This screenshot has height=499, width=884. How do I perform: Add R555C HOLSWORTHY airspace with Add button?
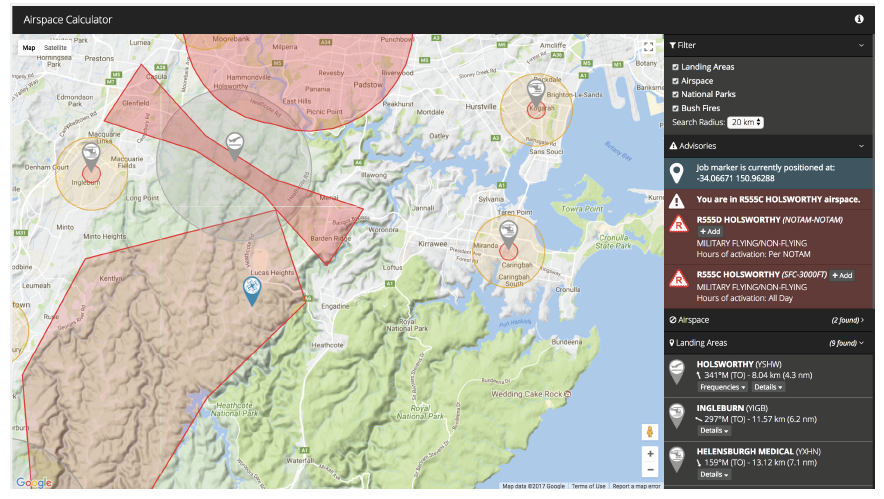[x=842, y=275]
